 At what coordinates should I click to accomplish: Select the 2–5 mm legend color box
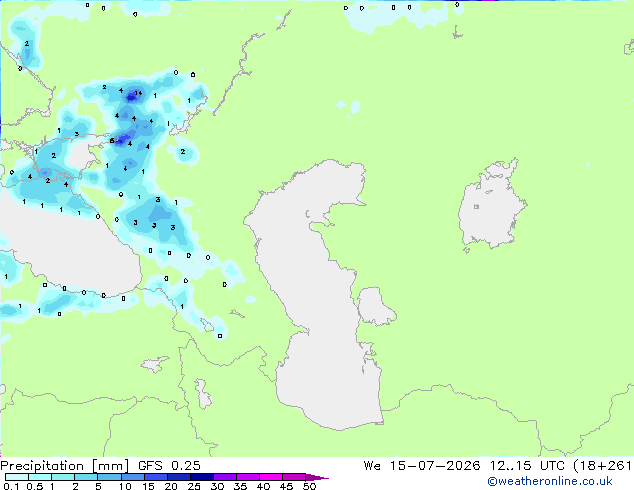pos(86,477)
